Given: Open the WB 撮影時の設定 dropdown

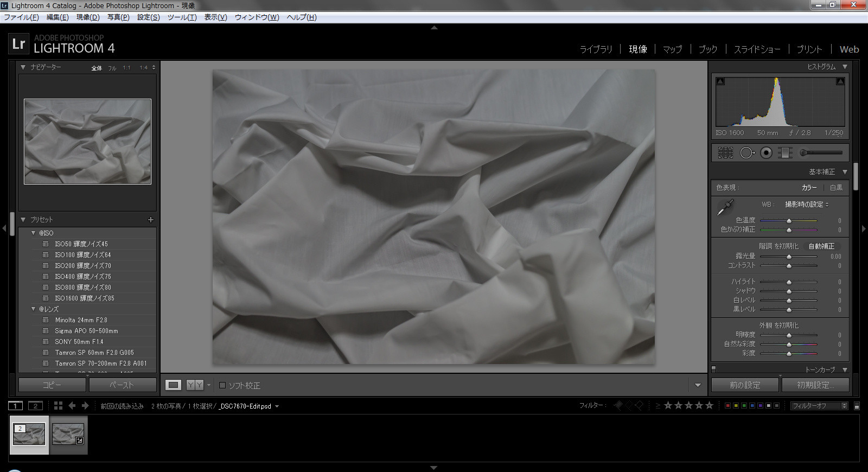Looking at the screenshot, I should (807, 205).
